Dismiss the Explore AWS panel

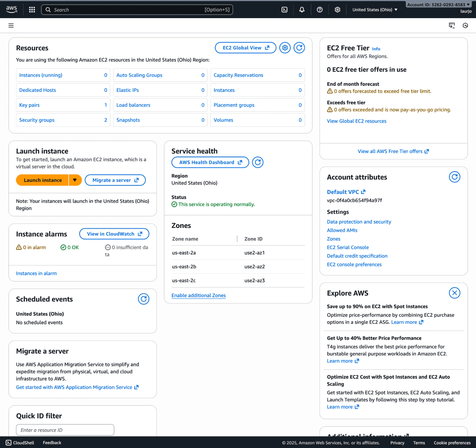pos(455,293)
